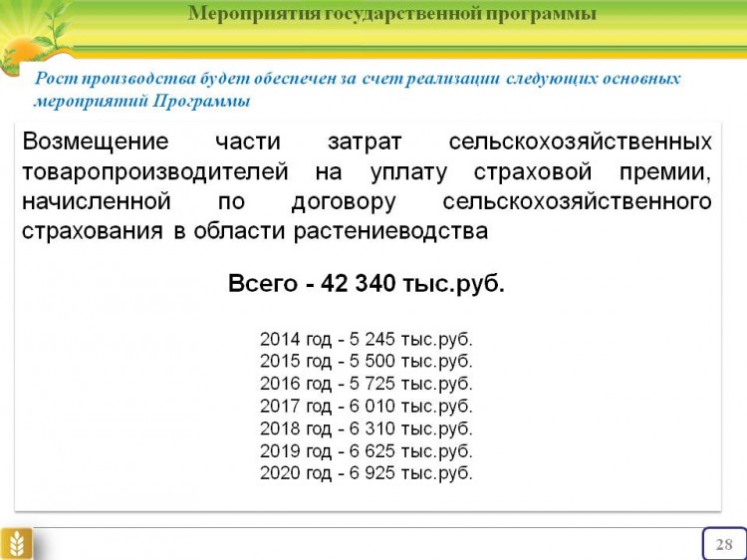This screenshot has width=747, height=560.
Task: Select '2020 год - 6 925 тыс.руб.'
Action: [366, 473]
